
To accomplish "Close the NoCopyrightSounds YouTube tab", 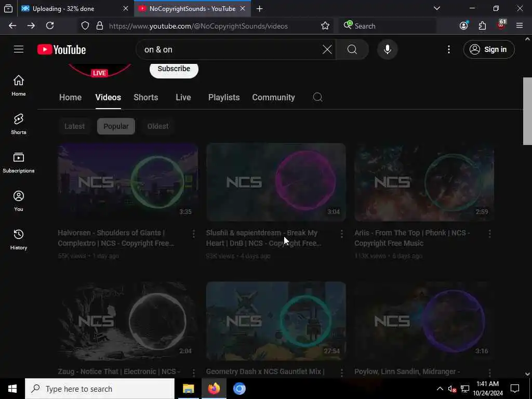I will coord(243,9).
